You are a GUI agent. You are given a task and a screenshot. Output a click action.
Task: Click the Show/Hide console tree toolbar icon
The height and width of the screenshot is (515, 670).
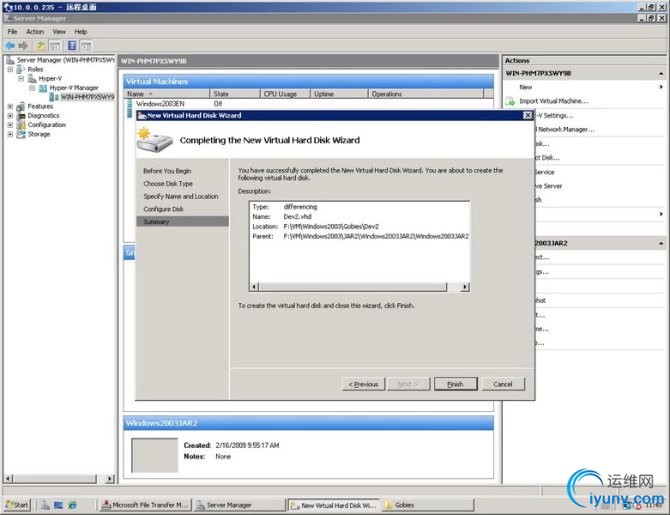[55, 46]
